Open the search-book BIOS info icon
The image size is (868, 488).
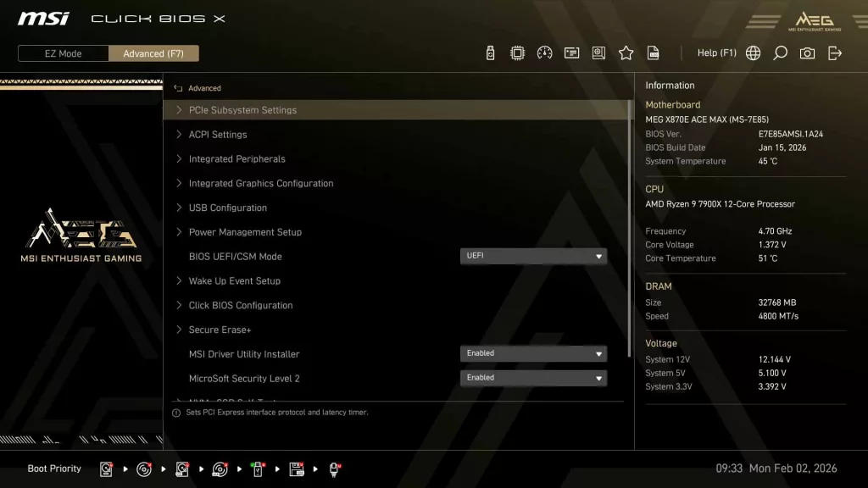tap(598, 53)
